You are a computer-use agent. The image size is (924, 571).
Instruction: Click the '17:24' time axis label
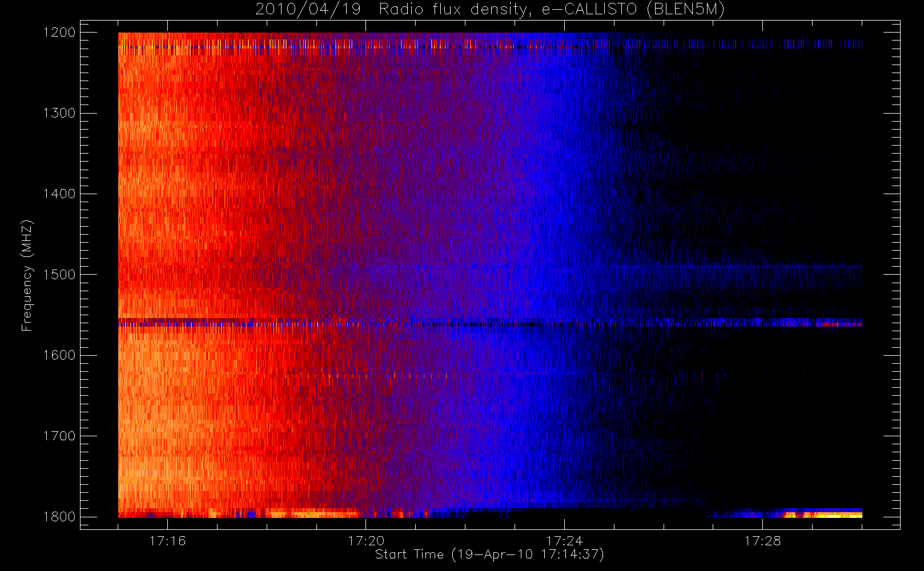pyautogui.click(x=564, y=541)
